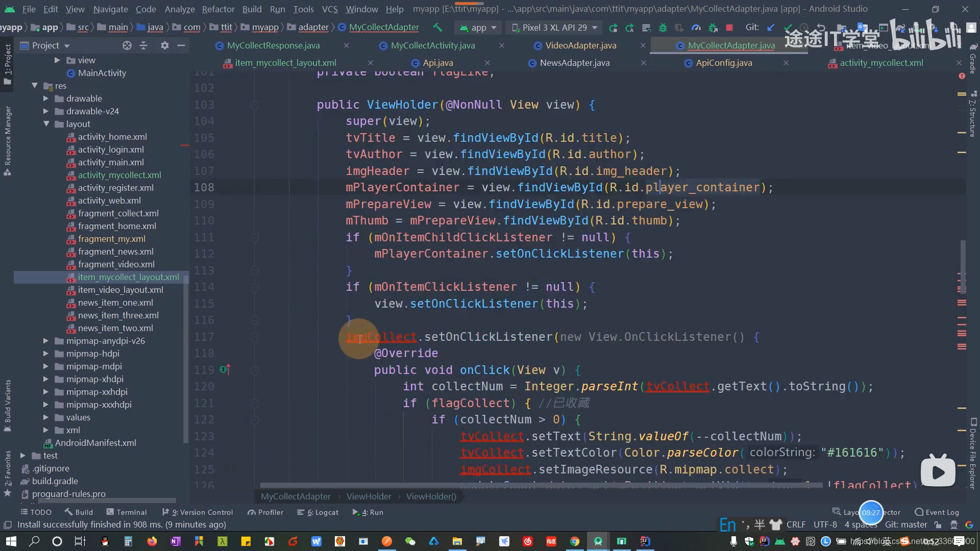This screenshot has height=551, width=980.
Task: Open the Refactor menu
Action: pos(218,9)
